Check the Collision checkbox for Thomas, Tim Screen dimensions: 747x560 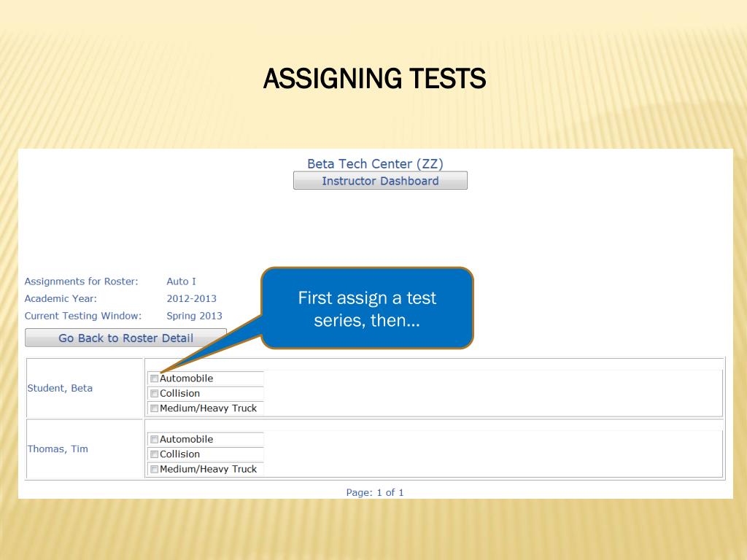pyautogui.click(x=153, y=454)
